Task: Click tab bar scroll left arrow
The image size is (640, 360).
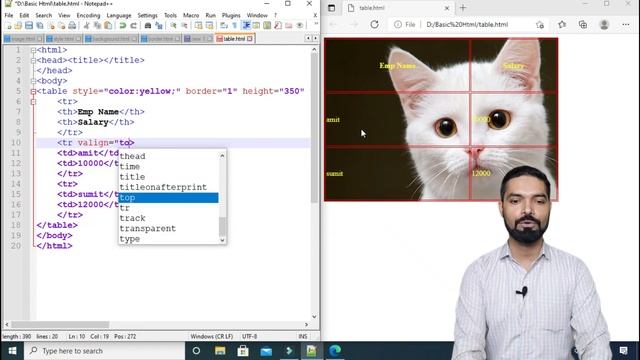Action: click(x=309, y=38)
